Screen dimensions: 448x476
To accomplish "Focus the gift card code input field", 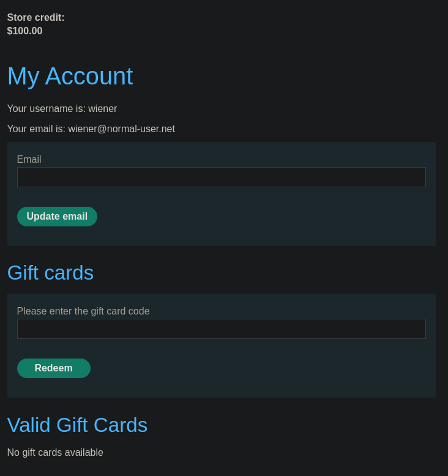I will (222, 329).
